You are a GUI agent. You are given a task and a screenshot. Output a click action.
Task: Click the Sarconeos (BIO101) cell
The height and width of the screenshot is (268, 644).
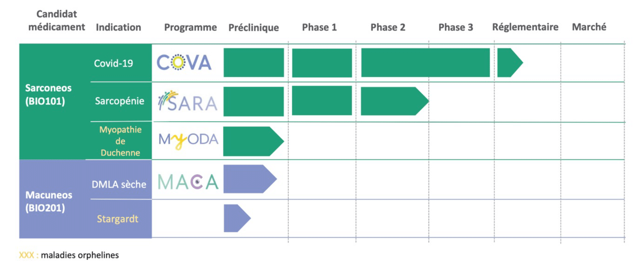click(48, 95)
